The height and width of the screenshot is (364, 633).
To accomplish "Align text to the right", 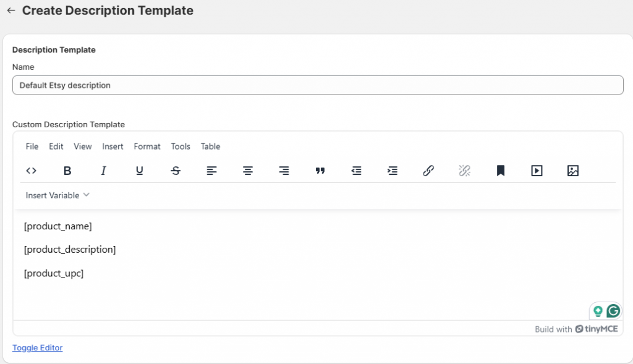I will tap(284, 171).
